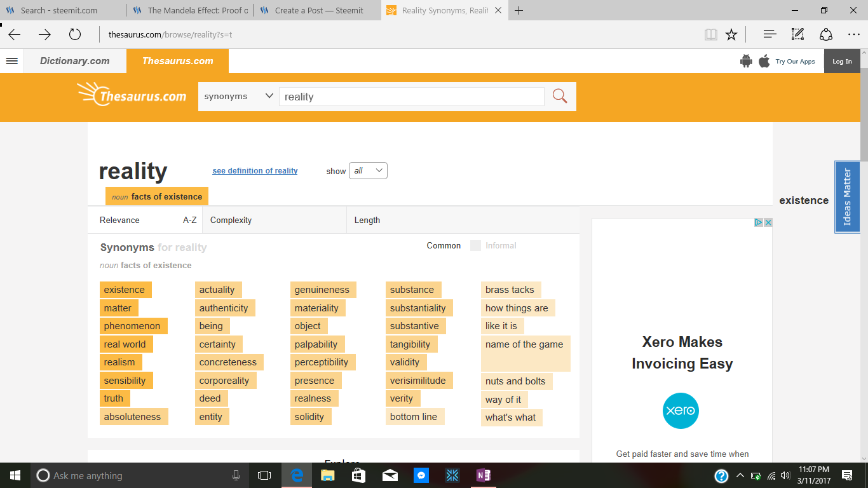This screenshot has width=868, height=488.
Task: Open Edge More actions ellipsis menu
Action: (854, 34)
